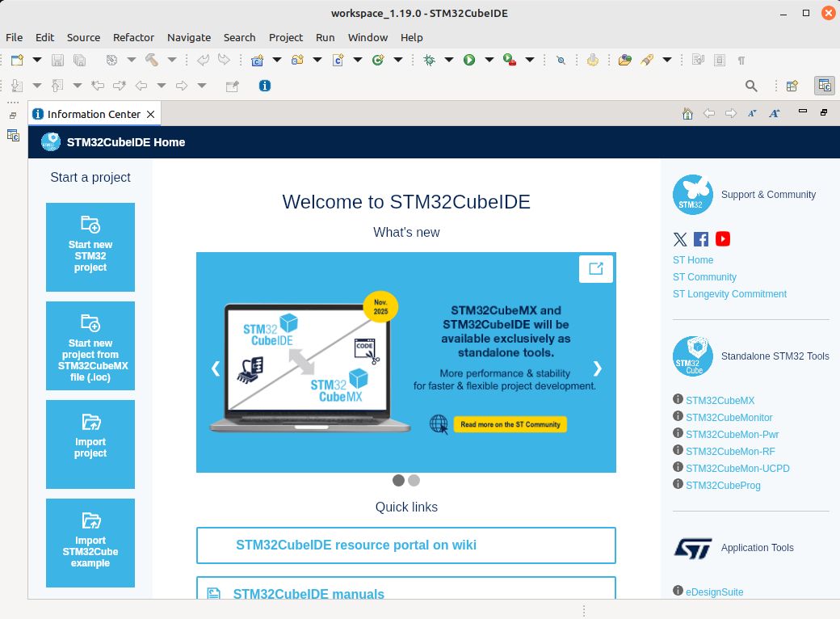840x619 pixels.
Task: Expand the Debug bug dropdown arrow
Action: click(449, 60)
